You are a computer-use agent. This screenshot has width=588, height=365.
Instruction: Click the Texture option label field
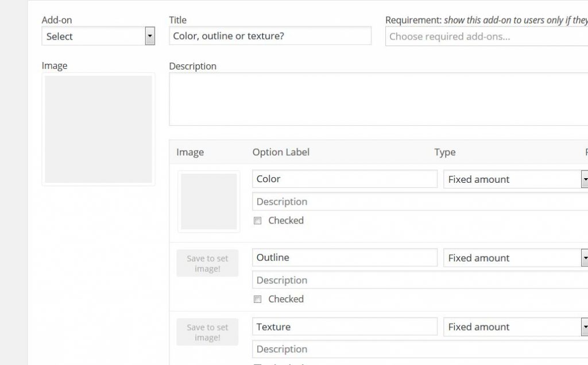pos(345,326)
